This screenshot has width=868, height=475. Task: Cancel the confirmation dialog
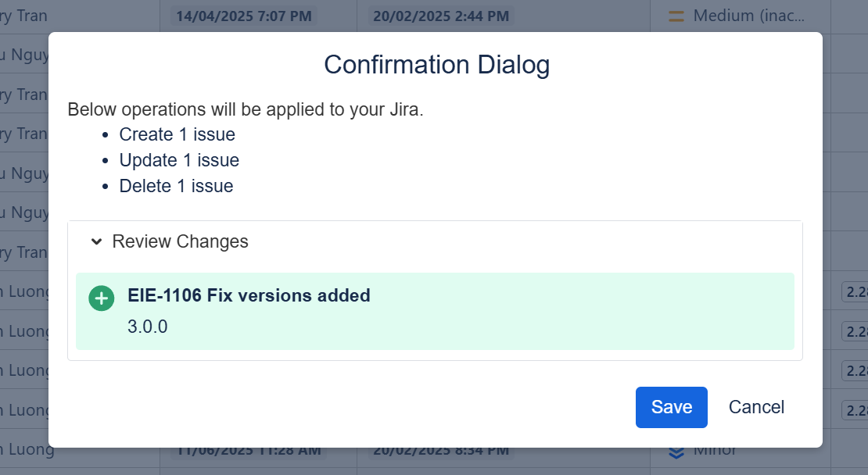[x=756, y=407]
